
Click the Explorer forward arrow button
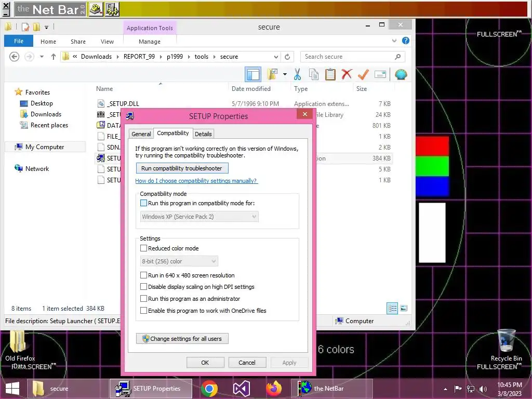click(x=29, y=57)
